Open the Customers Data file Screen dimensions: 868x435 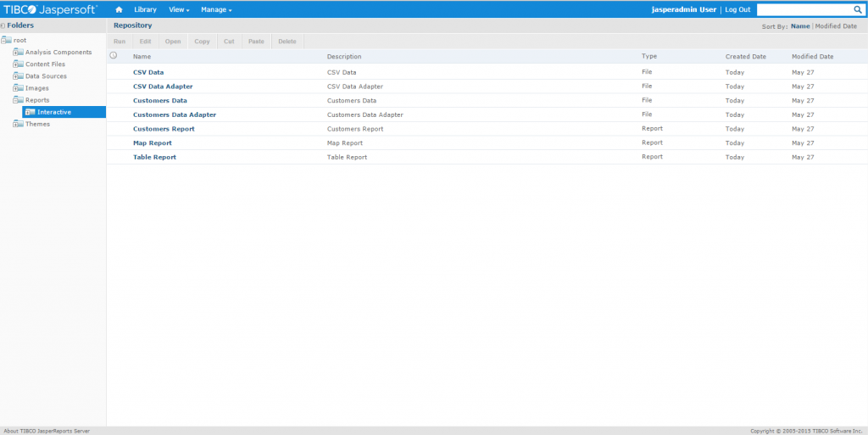tap(160, 101)
